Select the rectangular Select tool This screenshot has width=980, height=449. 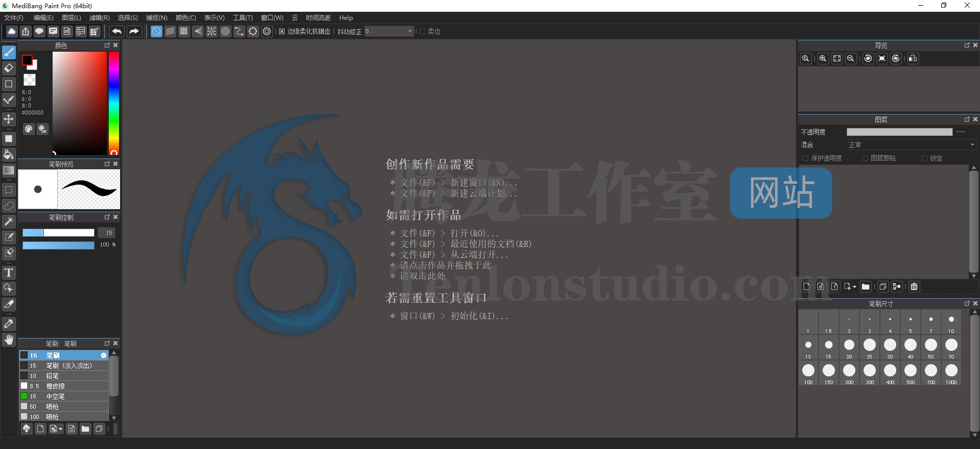(x=9, y=190)
